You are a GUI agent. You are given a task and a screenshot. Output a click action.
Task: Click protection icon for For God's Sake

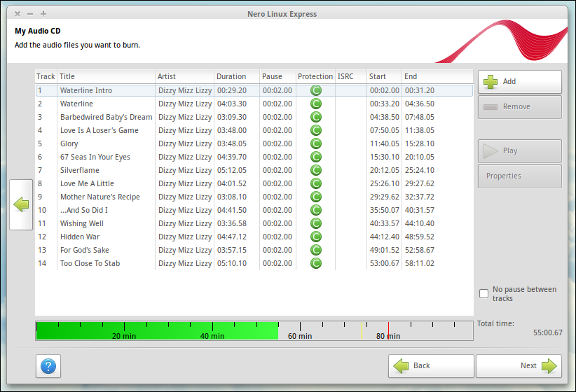coord(315,250)
